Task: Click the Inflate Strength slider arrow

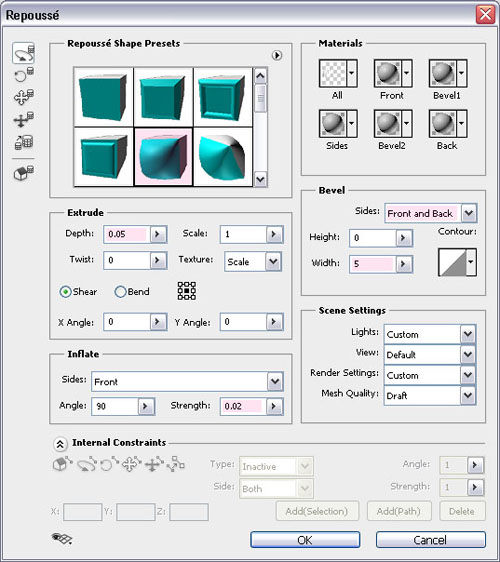Action: click(x=275, y=406)
